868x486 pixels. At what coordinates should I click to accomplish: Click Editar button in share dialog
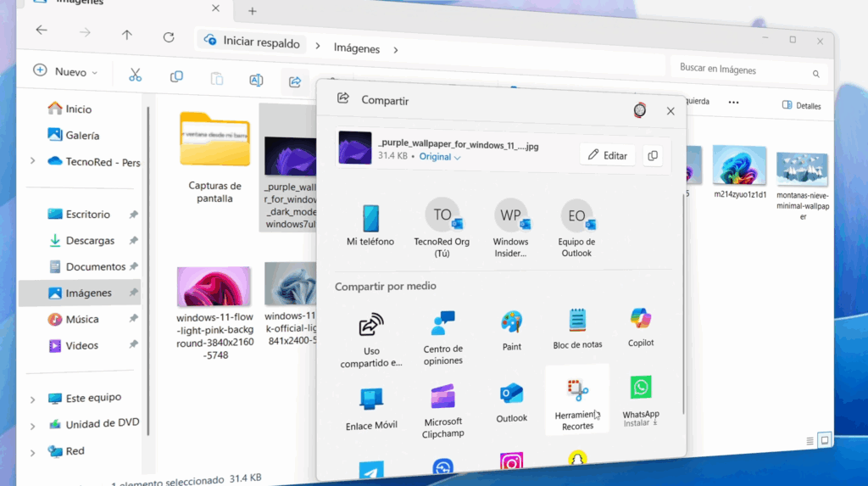(608, 155)
